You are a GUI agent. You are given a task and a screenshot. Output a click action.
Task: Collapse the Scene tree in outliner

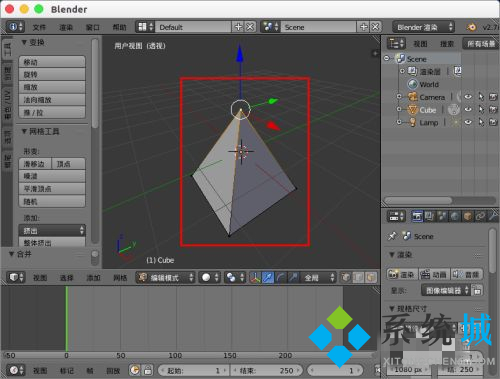pos(387,58)
